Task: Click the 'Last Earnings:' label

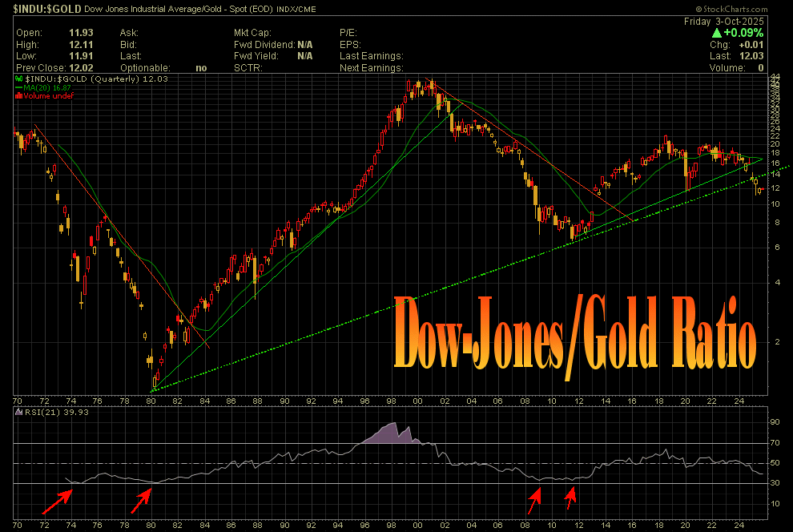Action: [371, 56]
